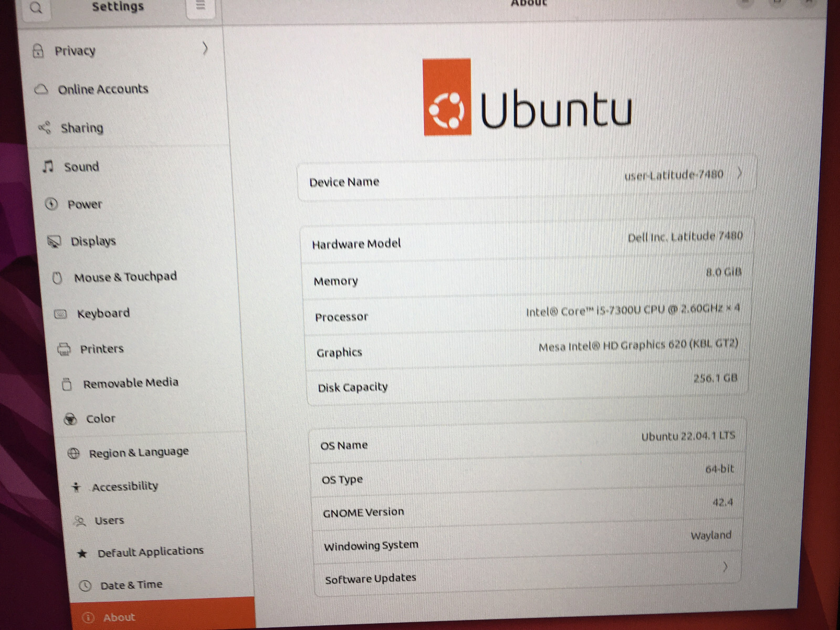This screenshot has height=630, width=840.
Task: Click the Memory label
Action: [336, 281]
